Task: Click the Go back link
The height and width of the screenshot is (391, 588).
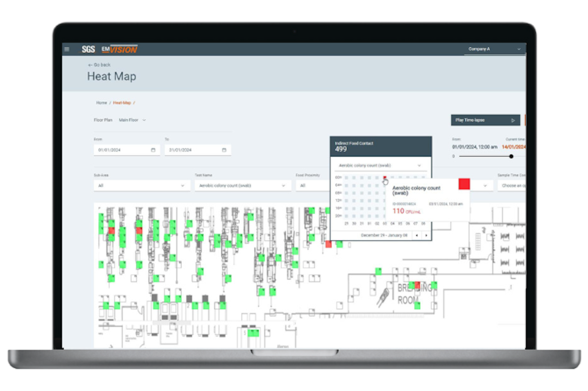Action: (100, 64)
